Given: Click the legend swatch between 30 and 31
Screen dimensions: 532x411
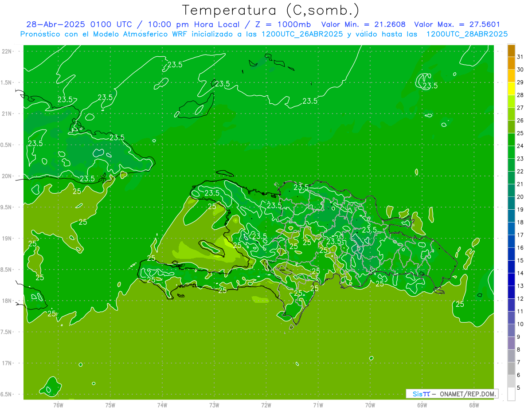Looking at the screenshot, I should click(x=511, y=63).
